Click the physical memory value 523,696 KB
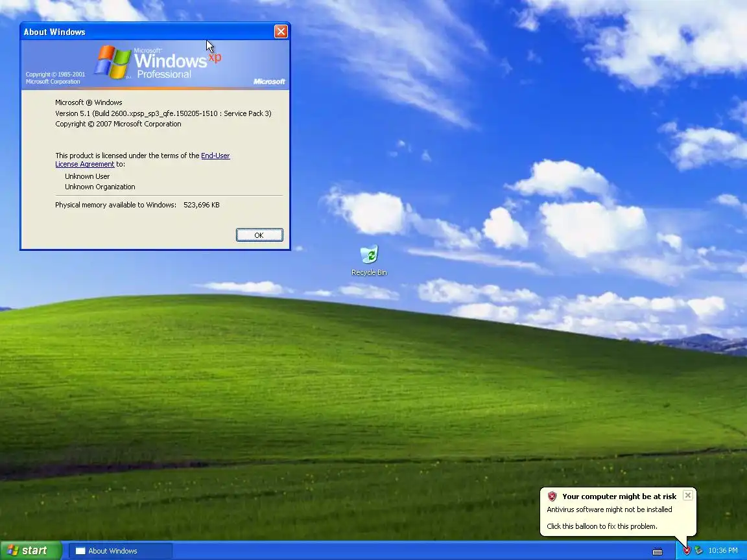This screenshot has height=560, width=747. click(202, 205)
